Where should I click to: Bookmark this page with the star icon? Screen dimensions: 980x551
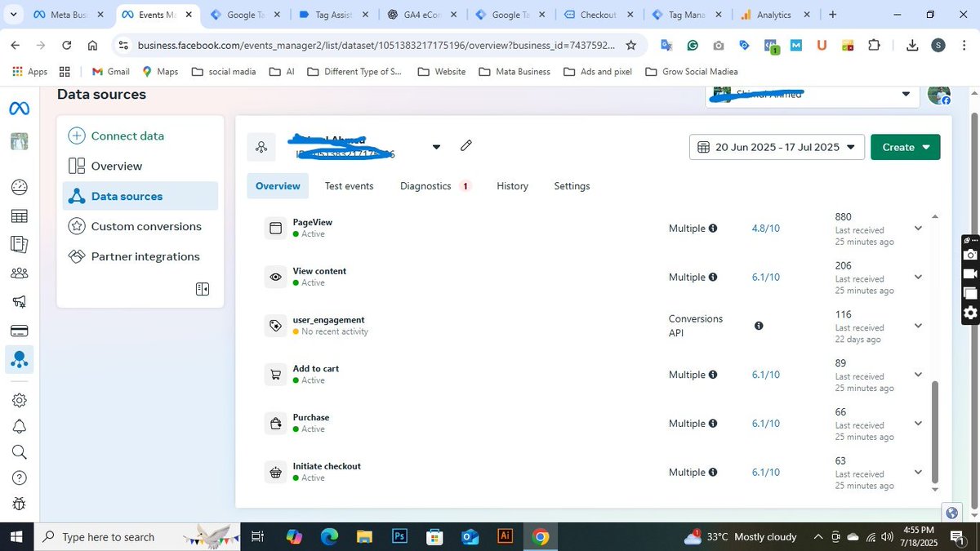click(x=630, y=46)
